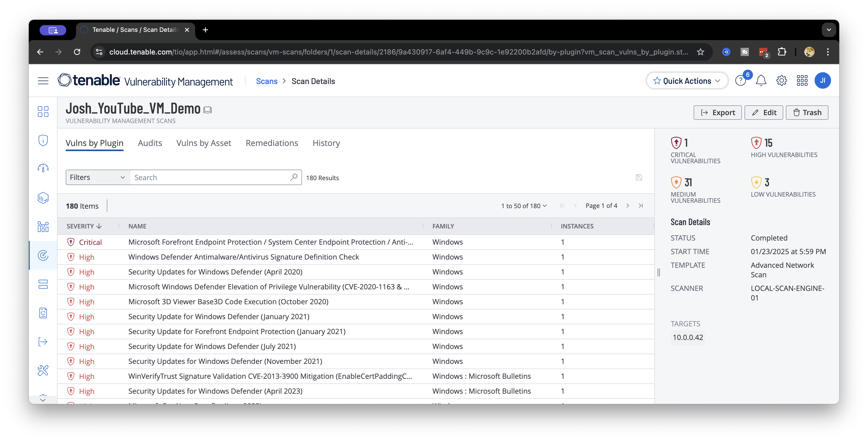The width and height of the screenshot is (868, 442).
Task: Click the Trash button
Action: pos(807,112)
